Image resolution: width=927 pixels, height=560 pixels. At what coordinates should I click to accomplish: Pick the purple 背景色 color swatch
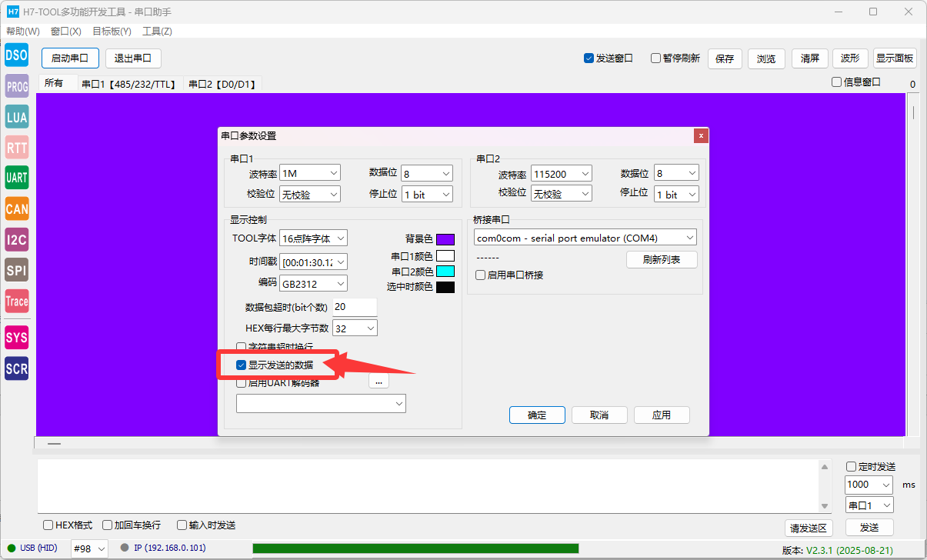(x=445, y=239)
